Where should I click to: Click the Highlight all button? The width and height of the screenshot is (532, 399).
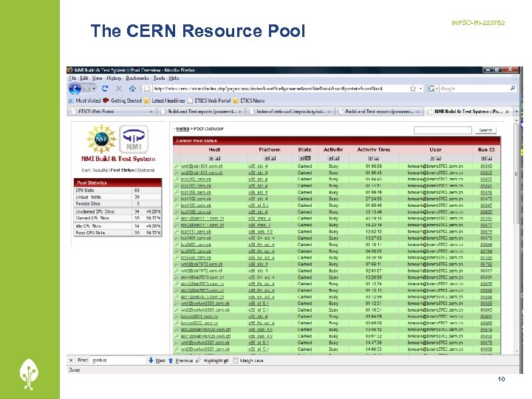pyautogui.click(x=212, y=361)
